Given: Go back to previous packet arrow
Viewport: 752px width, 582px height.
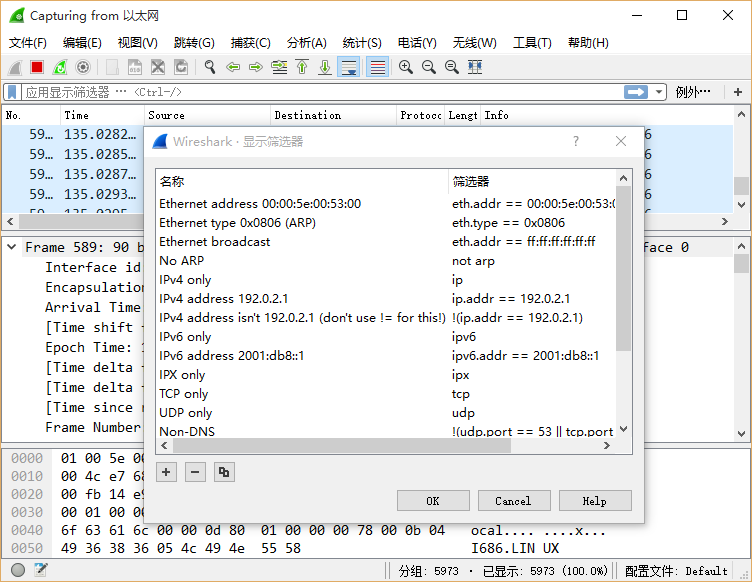Looking at the screenshot, I should [233, 67].
